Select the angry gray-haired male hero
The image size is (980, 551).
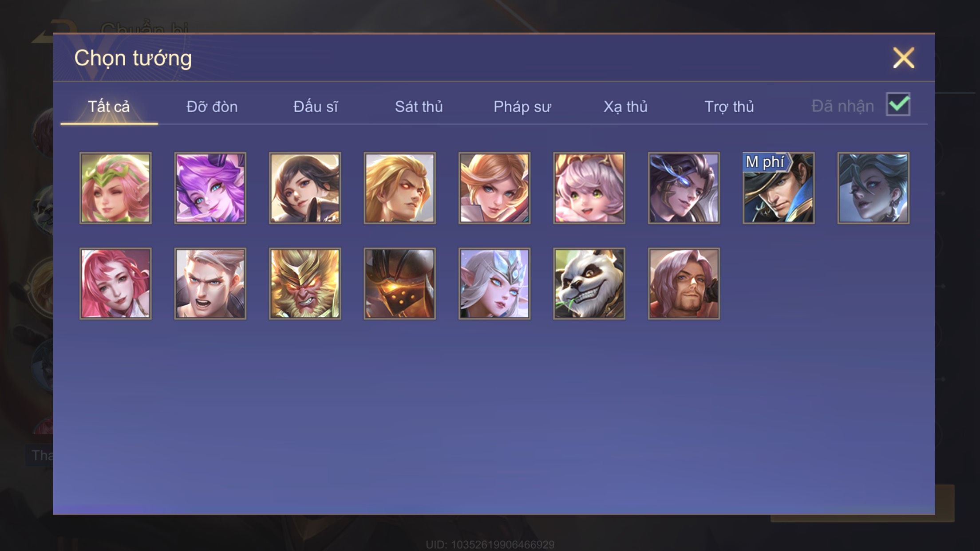point(210,283)
